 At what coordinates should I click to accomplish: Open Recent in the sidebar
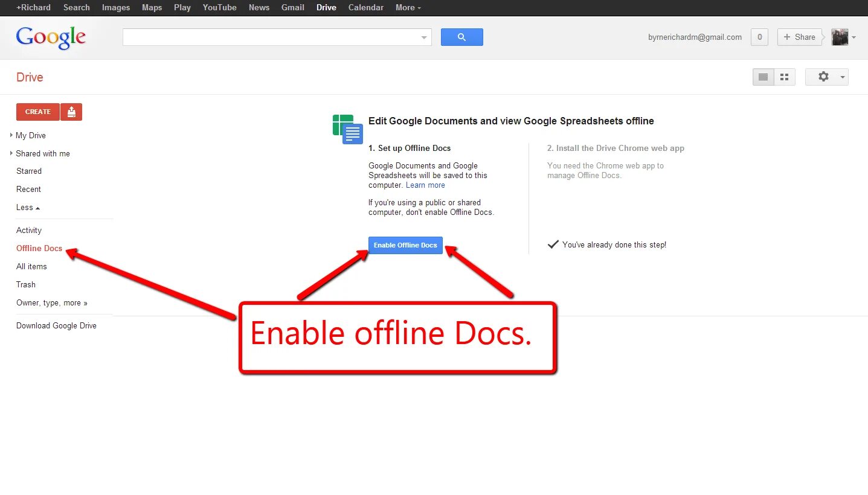28,190
